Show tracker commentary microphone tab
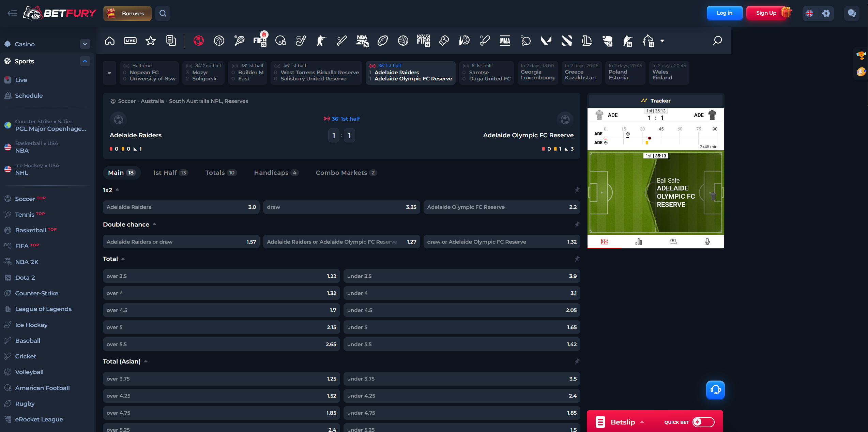Screen dimensions: 868x432 click(707, 242)
